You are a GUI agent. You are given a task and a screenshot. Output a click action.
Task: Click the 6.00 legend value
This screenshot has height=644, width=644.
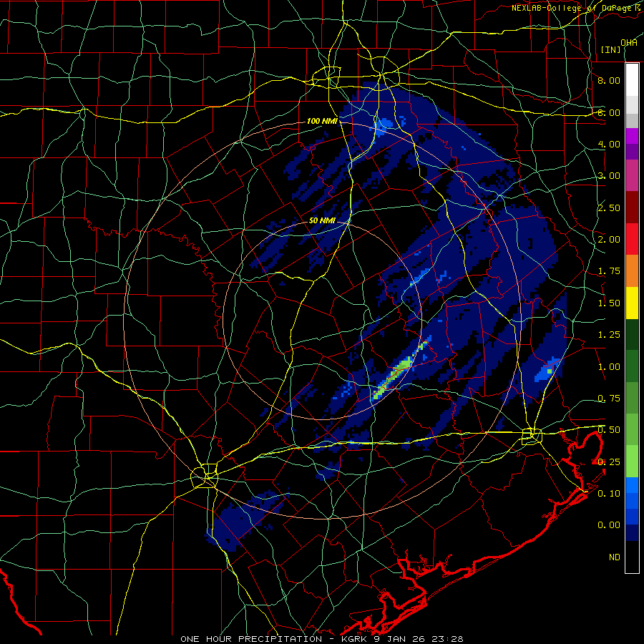(609, 112)
